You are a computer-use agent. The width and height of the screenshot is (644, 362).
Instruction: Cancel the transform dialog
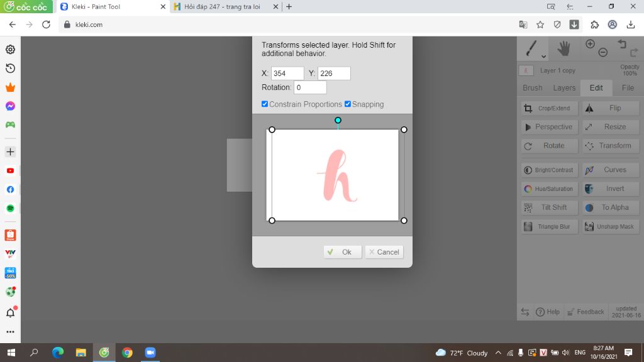(384, 252)
